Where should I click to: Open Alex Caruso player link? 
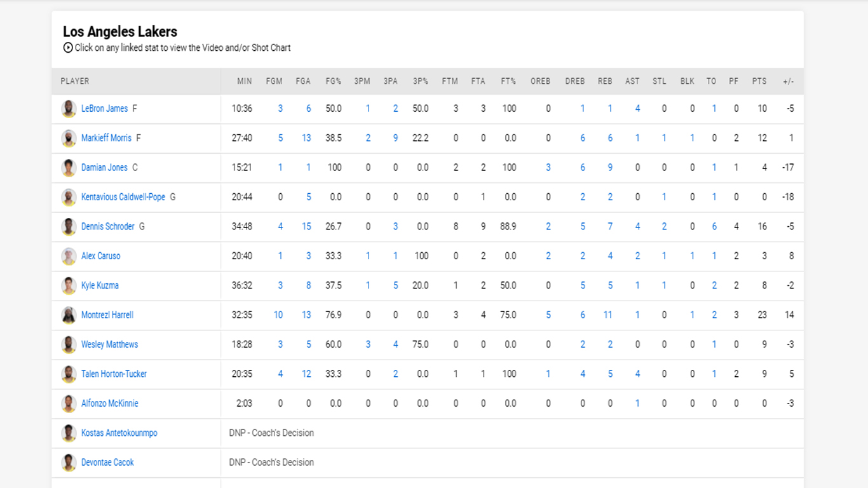coord(100,256)
